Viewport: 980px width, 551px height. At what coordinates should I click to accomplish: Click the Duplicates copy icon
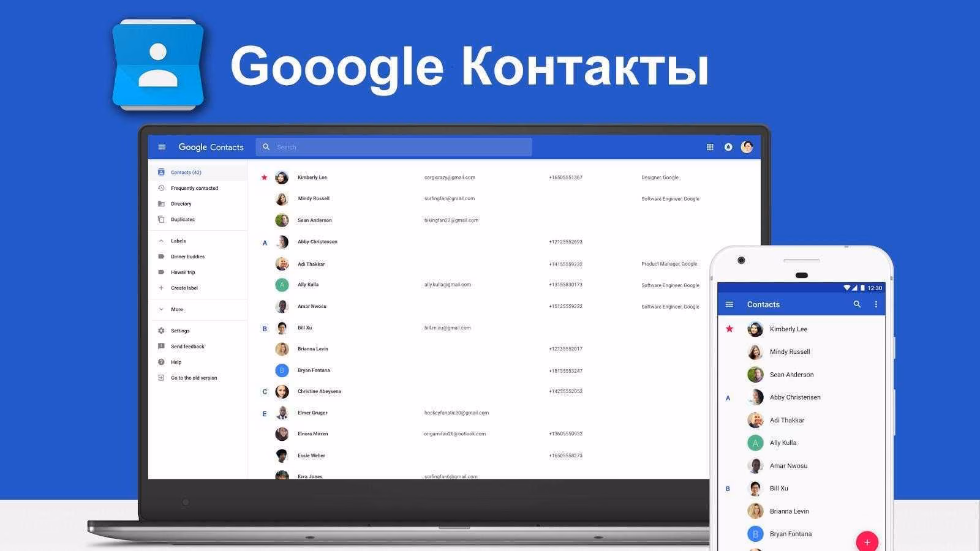pos(161,219)
